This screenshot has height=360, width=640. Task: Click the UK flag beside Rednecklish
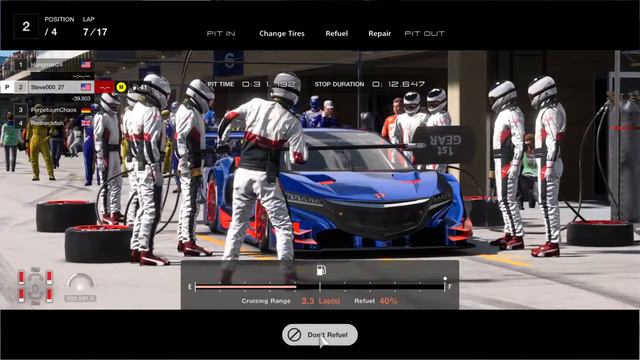[86, 122]
